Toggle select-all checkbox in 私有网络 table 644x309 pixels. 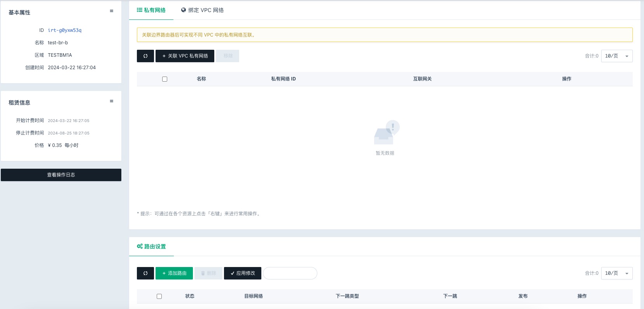point(164,79)
